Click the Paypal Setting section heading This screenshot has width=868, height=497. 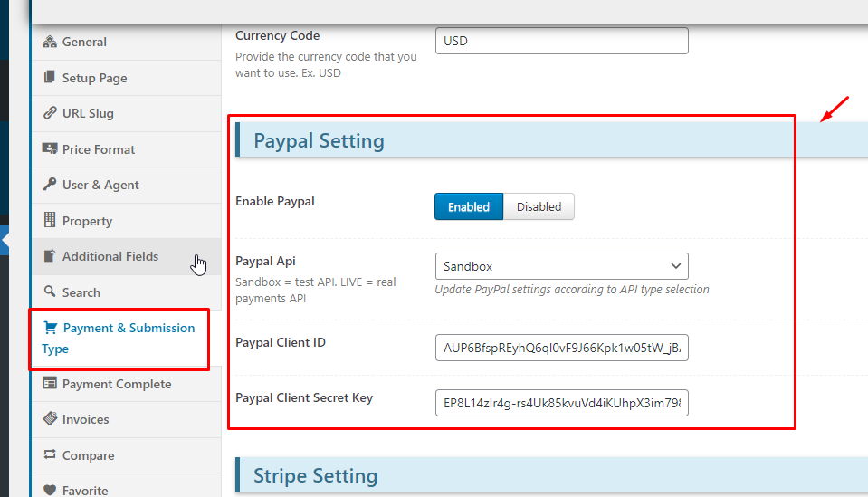click(x=319, y=140)
